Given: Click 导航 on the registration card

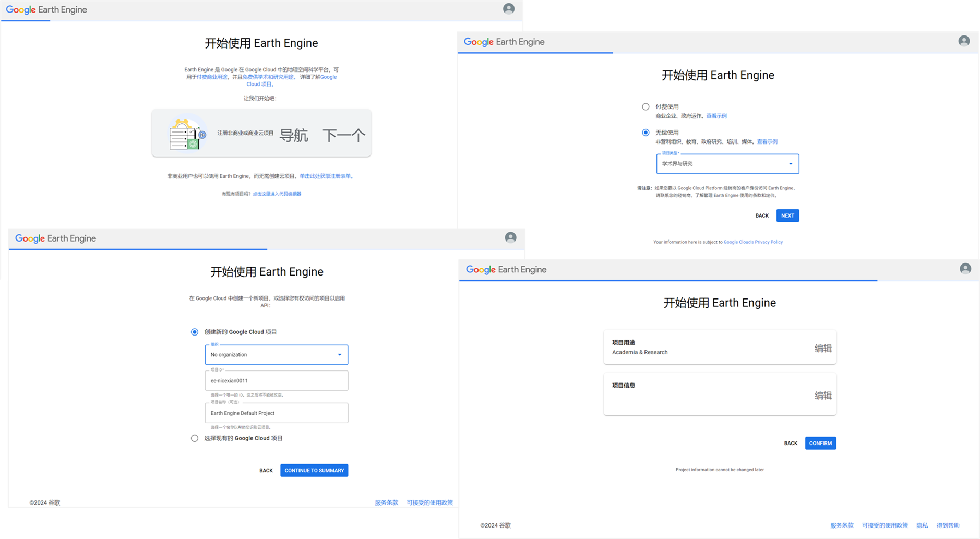Looking at the screenshot, I should (294, 135).
